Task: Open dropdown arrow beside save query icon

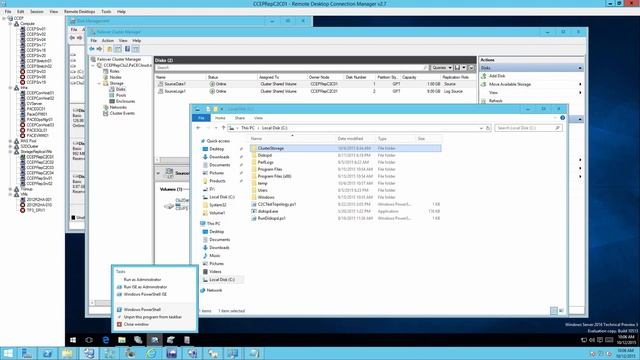Action: pos(464,68)
